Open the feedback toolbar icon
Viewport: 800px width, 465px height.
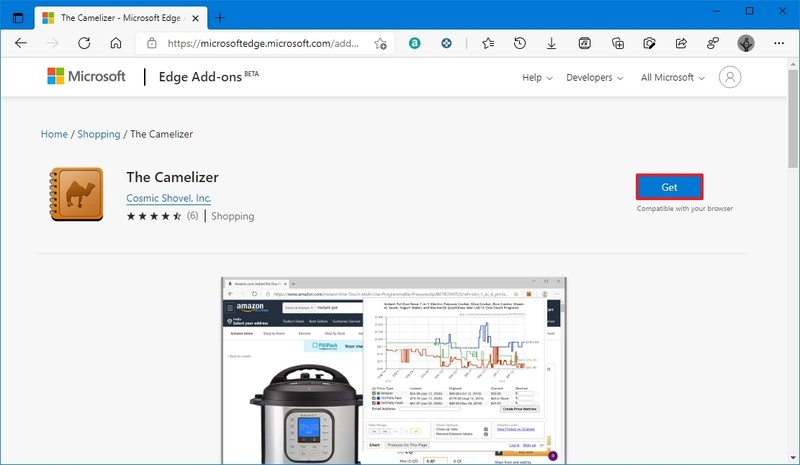click(x=713, y=43)
